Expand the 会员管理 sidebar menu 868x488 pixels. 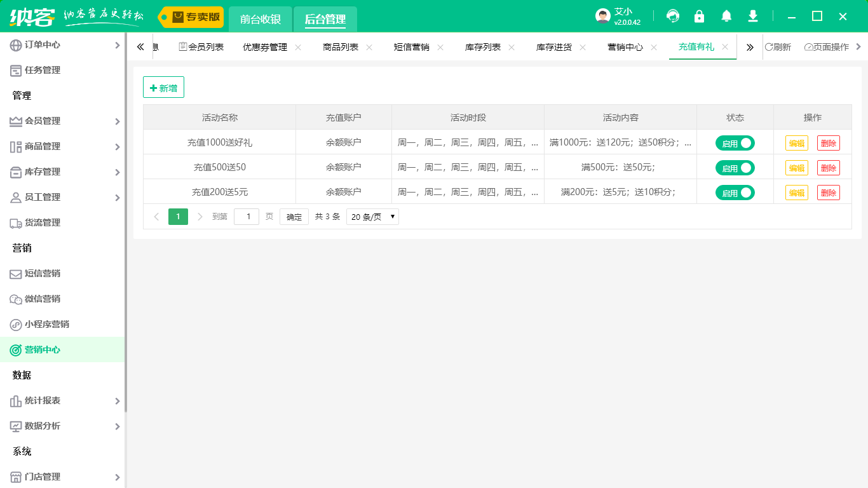(x=64, y=121)
